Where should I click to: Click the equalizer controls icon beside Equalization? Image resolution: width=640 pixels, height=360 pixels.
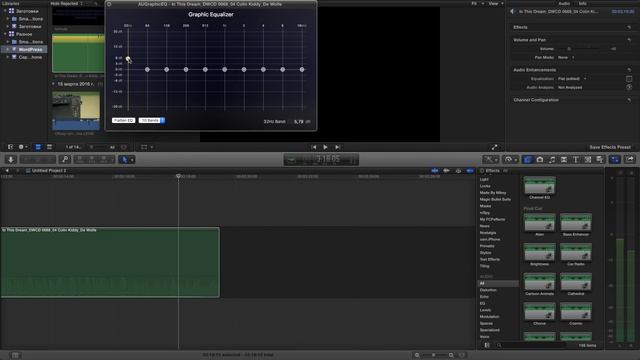(x=629, y=79)
